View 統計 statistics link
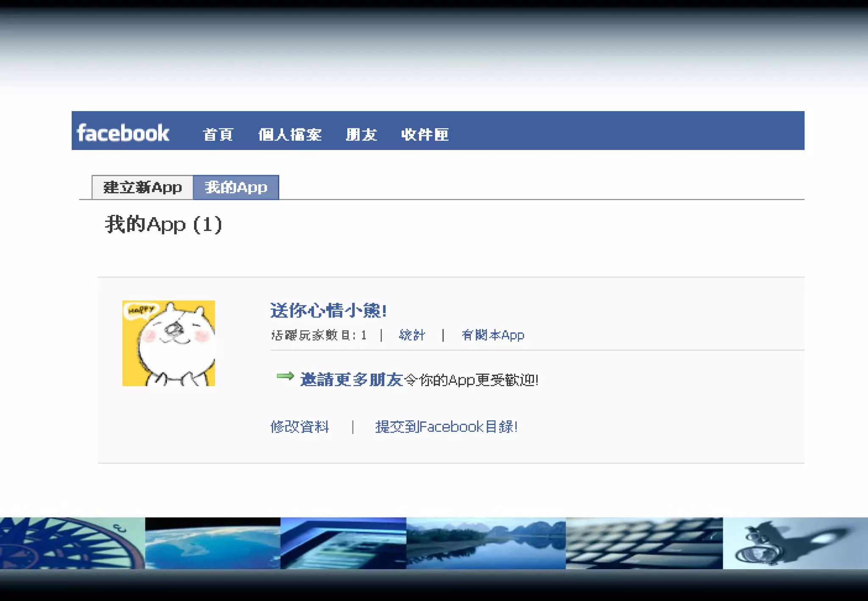The width and height of the screenshot is (868, 601). click(x=412, y=335)
